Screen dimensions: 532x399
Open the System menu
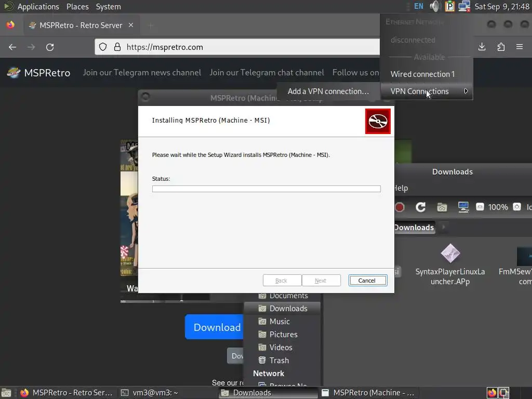[108, 6]
